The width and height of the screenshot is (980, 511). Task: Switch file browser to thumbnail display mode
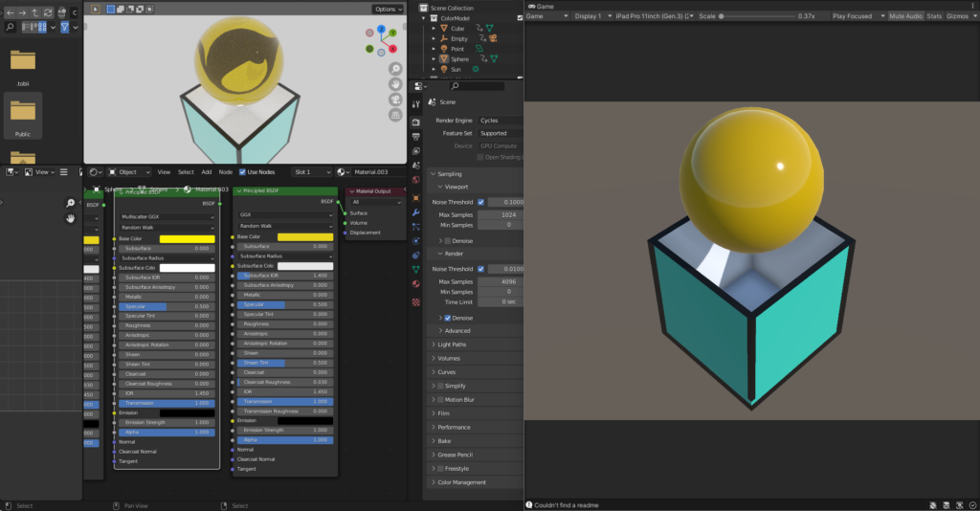pyautogui.click(x=42, y=27)
